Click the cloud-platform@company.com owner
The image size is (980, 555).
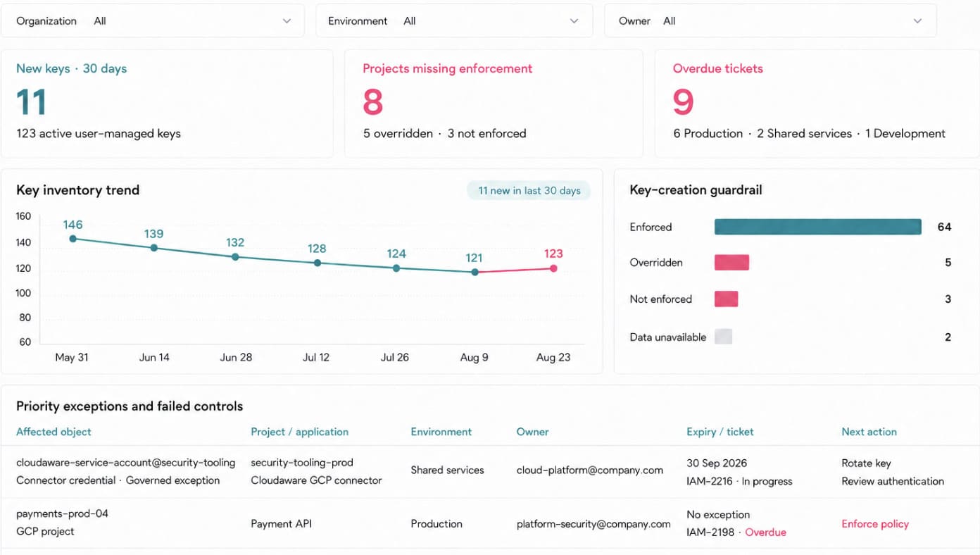click(x=589, y=470)
